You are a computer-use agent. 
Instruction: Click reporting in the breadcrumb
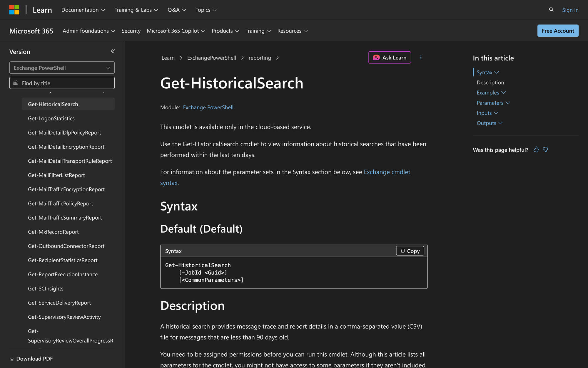[x=260, y=58]
